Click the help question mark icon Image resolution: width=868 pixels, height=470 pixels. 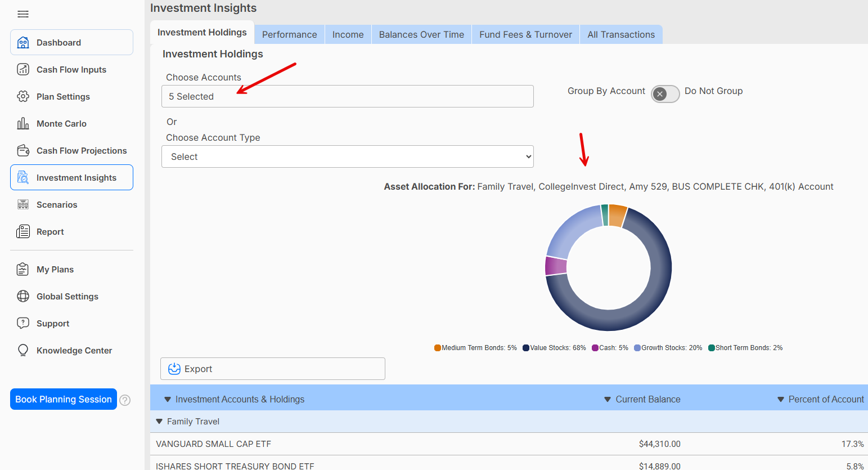125,400
